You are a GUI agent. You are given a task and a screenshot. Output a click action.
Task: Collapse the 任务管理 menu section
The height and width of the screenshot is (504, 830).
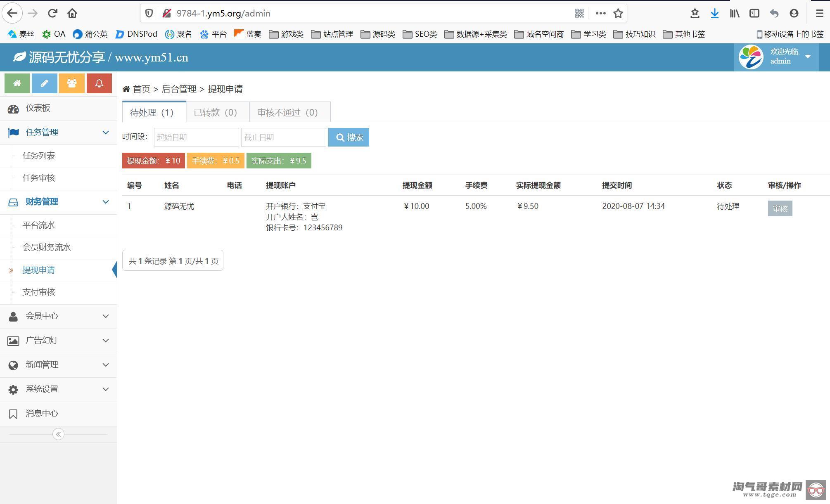pyautogui.click(x=58, y=133)
